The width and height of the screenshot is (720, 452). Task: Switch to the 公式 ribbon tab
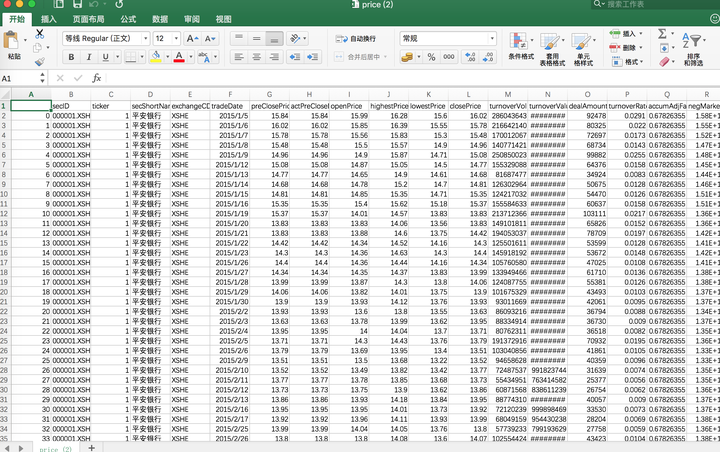128,19
